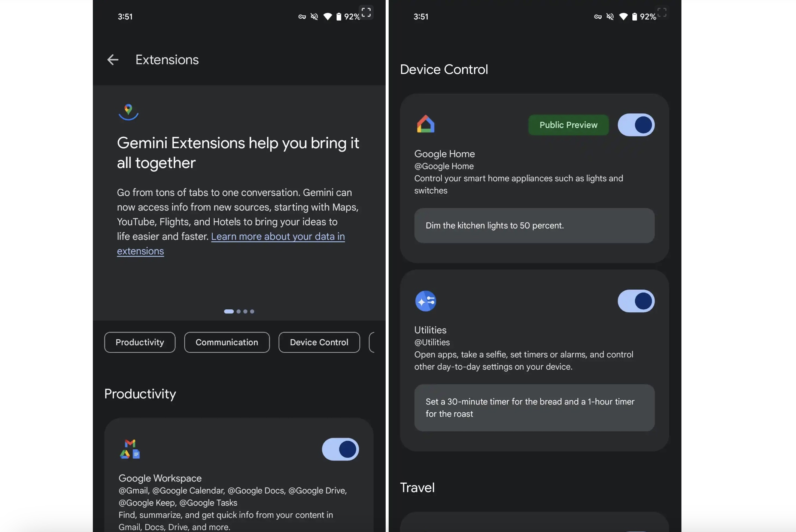The image size is (796, 532).
Task: Tap the Utilities sparkle icon
Action: click(426, 301)
